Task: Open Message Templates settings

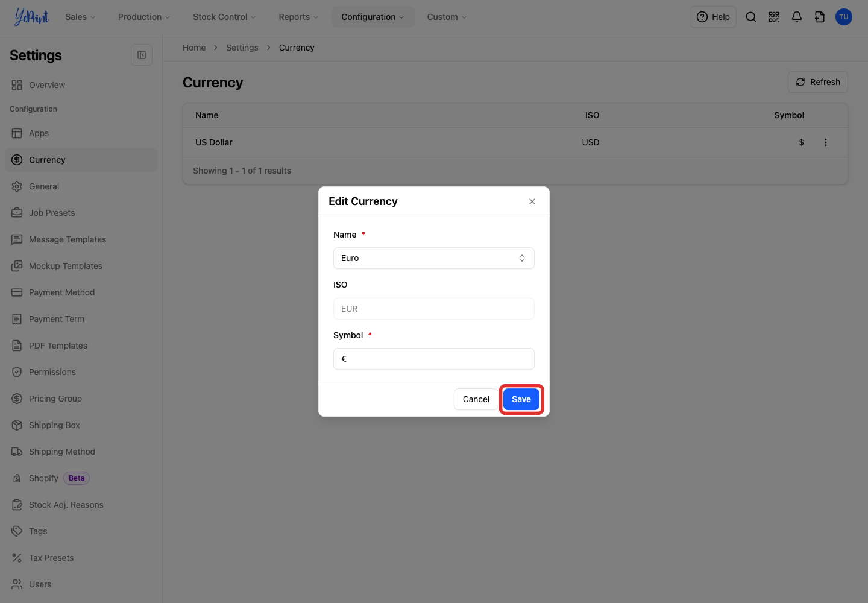Action: (81, 239)
